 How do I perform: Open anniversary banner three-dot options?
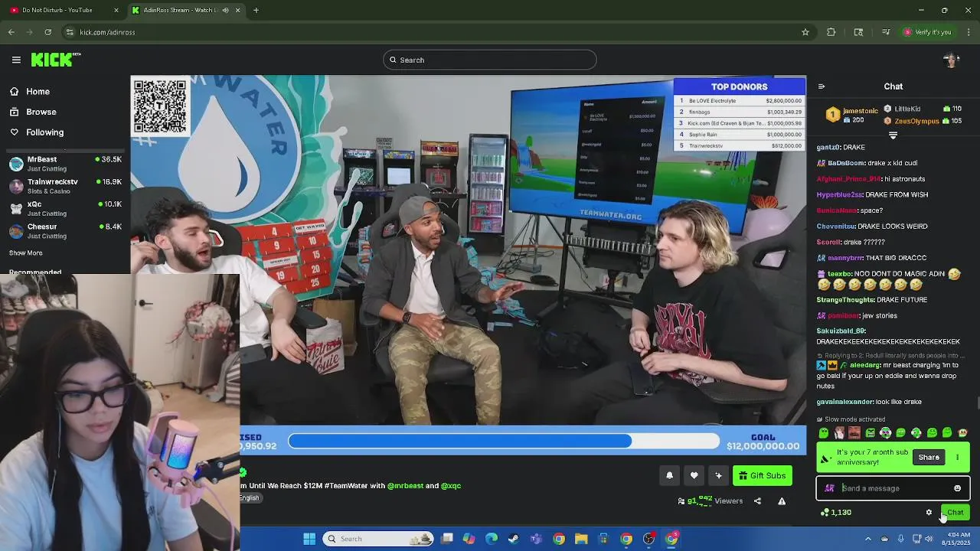[x=957, y=458]
